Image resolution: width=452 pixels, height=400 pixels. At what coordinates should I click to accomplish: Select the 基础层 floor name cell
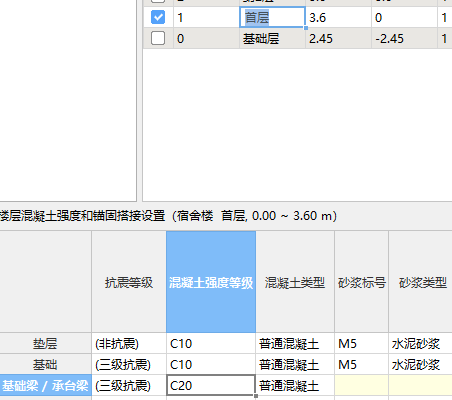click(272, 38)
